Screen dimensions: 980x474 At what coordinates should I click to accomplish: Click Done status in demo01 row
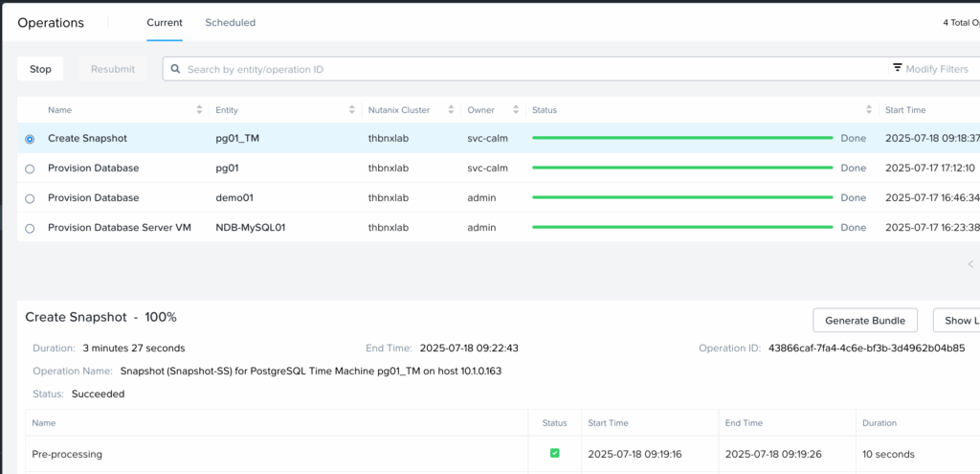(853, 197)
